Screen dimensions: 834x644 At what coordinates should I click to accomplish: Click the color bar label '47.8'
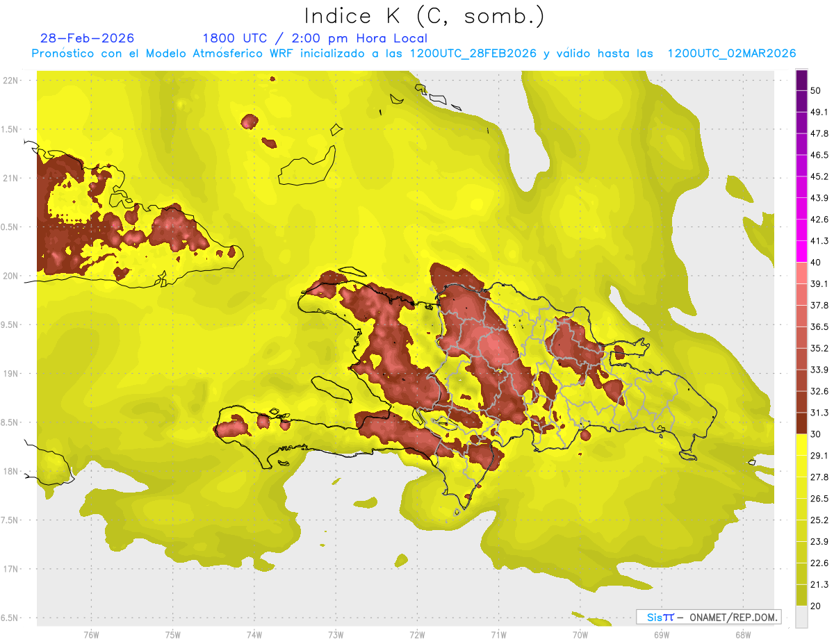tap(819, 134)
